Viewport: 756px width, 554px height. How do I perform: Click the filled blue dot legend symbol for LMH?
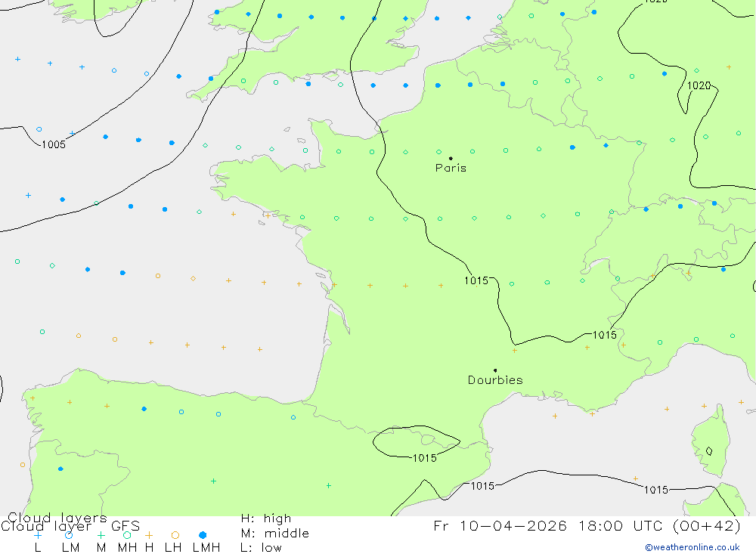203,535
